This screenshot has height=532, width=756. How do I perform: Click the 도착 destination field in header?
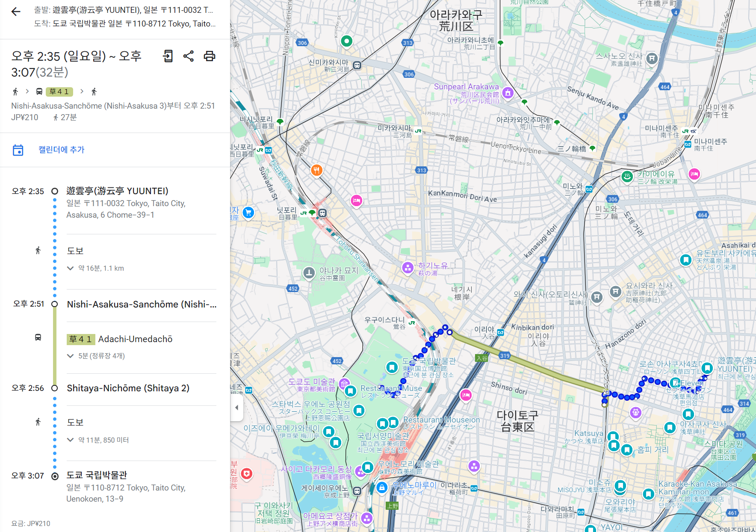click(125, 24)
